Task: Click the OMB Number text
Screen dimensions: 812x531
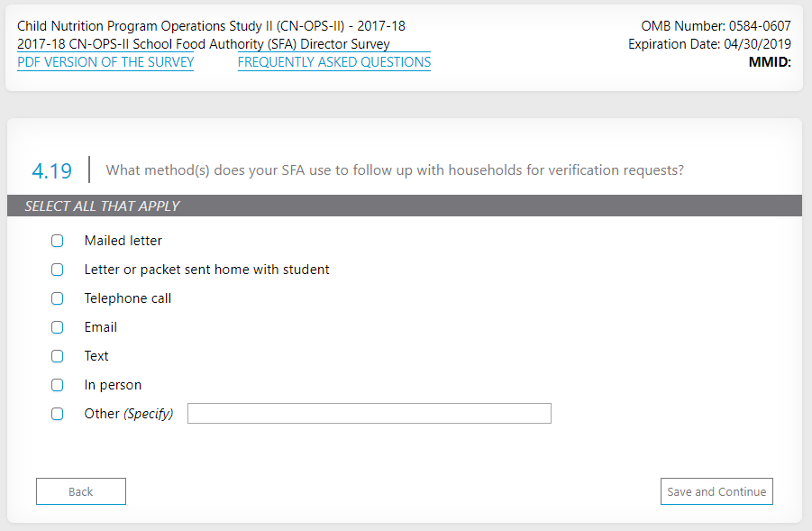Action: [716, 26]
